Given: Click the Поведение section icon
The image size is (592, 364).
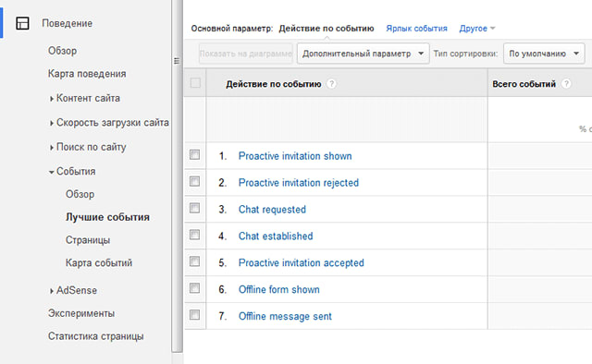Looking at the screenshot, I should [x=22, y=23].
